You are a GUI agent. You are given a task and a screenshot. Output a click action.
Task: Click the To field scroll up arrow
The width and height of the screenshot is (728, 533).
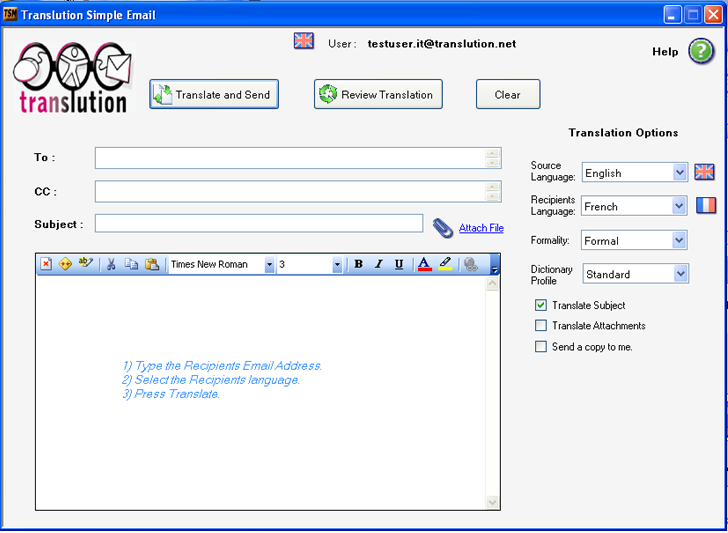tap(492, 153)
